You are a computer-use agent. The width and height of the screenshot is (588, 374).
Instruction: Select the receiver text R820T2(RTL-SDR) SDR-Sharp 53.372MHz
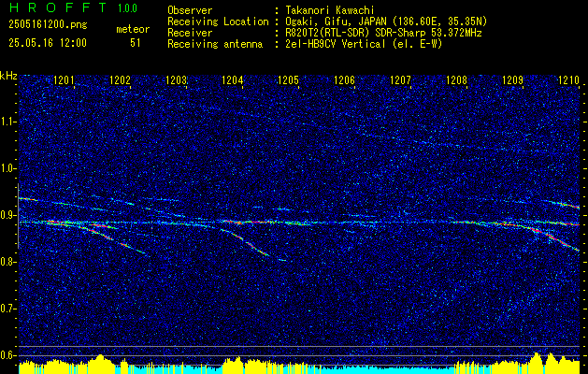(x=383, y=33)
